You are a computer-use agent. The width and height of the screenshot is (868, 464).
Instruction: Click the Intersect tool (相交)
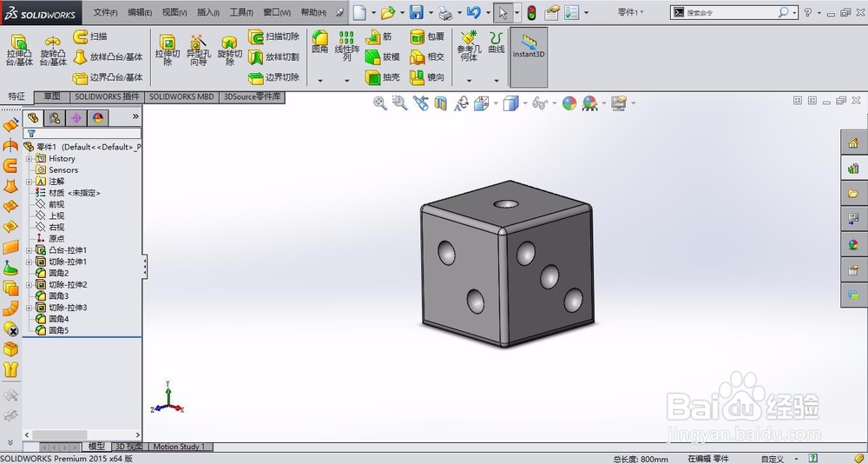[x=427, y=56]
